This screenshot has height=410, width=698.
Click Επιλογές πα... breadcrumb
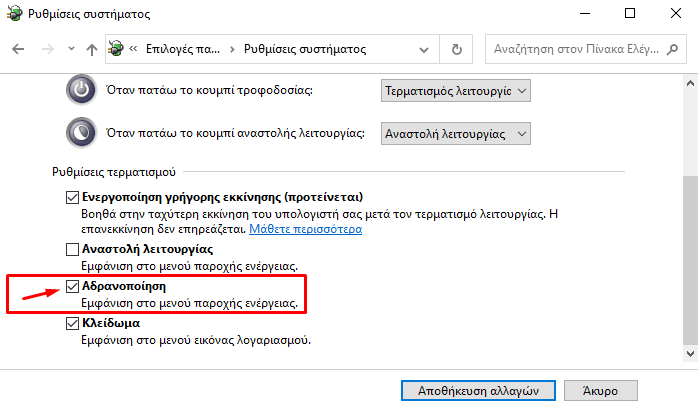pyautogui.click(x=183, y=49)
